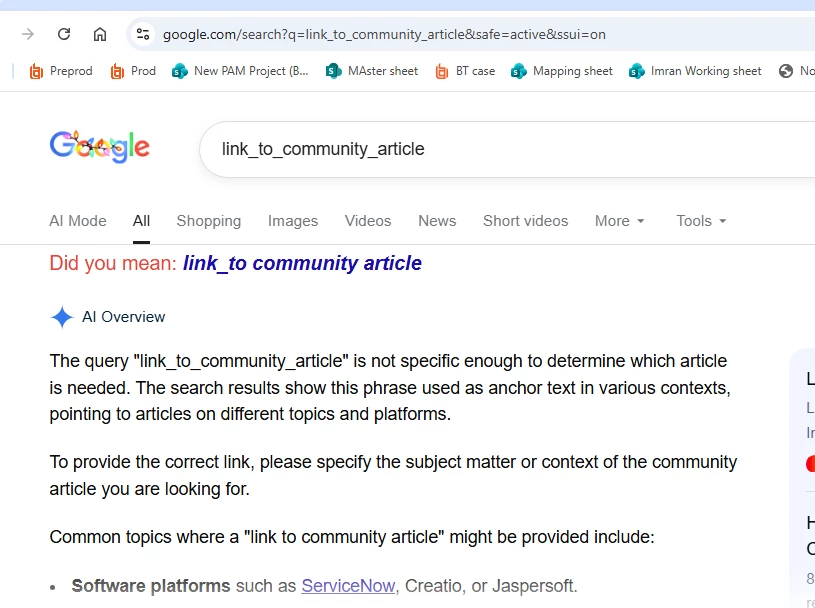Open the Prod bookmark

pos(133,71)
